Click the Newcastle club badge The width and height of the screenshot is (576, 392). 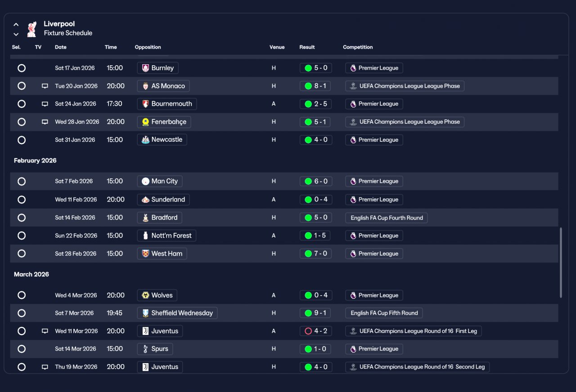click(x=145, y=140)
